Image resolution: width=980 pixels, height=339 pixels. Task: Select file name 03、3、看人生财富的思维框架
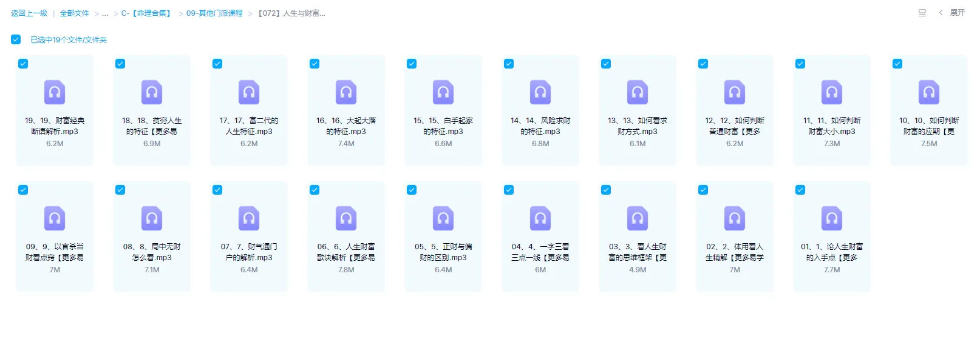(x=638, y=252)
